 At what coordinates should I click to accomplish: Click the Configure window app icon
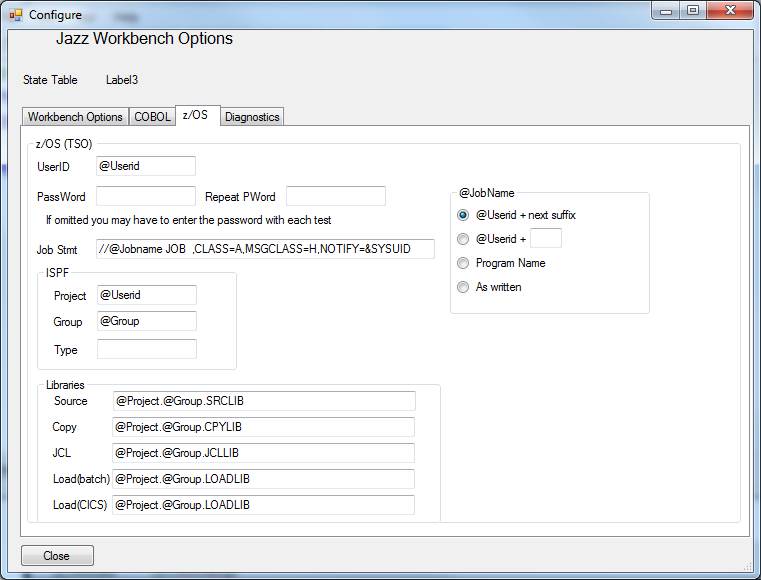[x=16, y=15]
